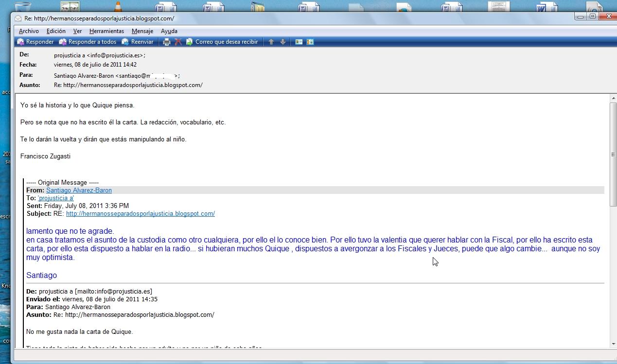Screen dimensions: 617x364
Task: Click the date 'viernes, 08 de julio de 2011 14:42'
Action: [x=95, y=65]
